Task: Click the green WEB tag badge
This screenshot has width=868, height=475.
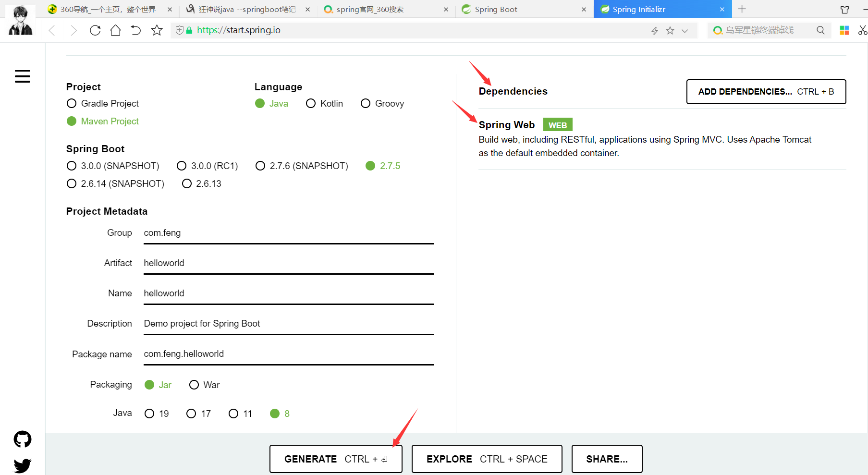Action: (558, 125)
